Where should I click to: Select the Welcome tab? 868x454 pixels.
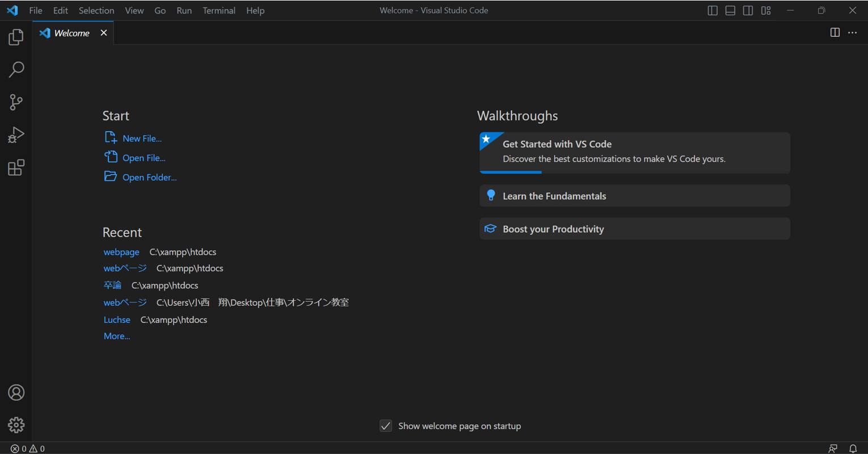click(x=73, y=33)
